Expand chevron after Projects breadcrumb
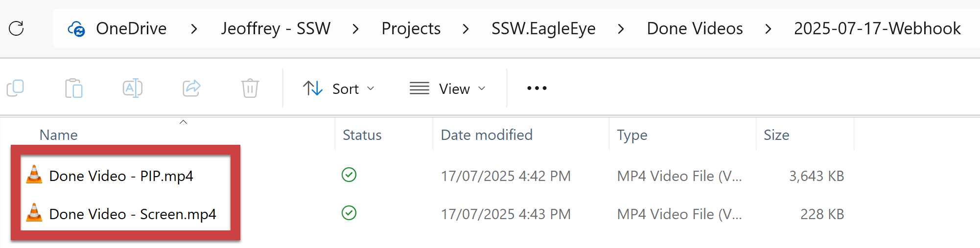Viewport: 980px width, 248px height. [466, 29]
